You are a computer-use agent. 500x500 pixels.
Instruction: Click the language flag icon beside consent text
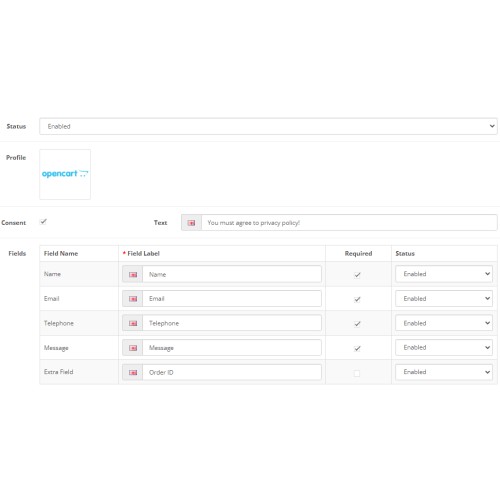tap(191, 223)
